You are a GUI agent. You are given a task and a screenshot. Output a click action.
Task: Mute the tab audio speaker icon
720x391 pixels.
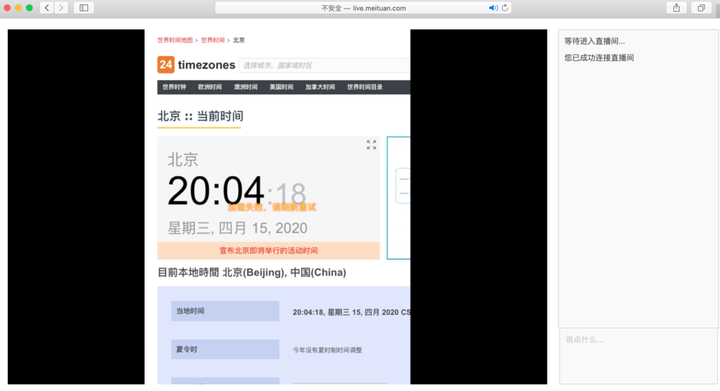pyautogui.click(x=493, y=8)
